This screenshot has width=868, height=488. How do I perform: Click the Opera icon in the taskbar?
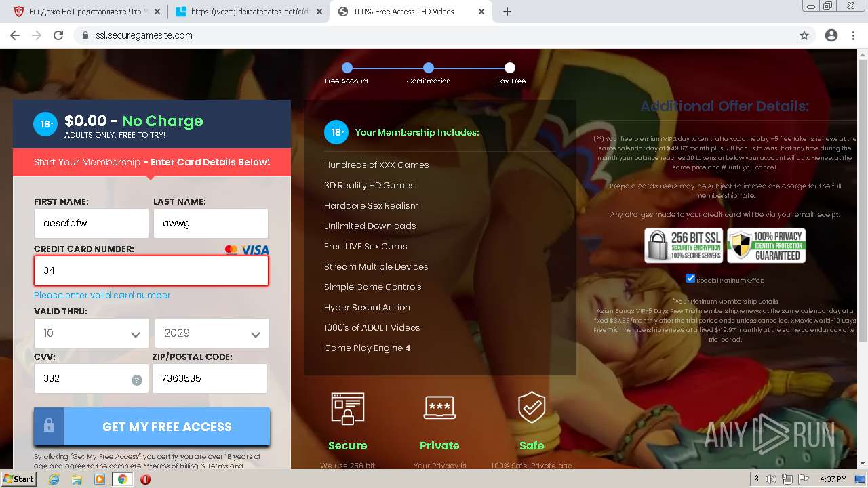(145, 479)
